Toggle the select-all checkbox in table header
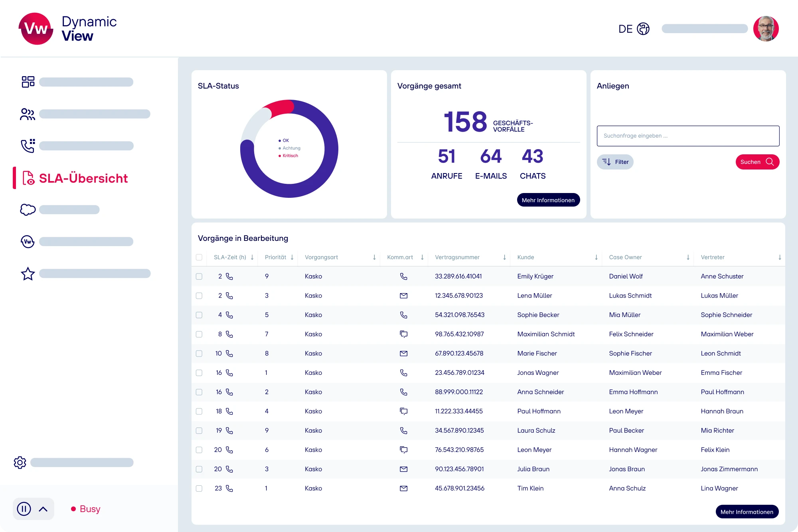The width and height of the screenshot is (798, 532). pos(199,257)
